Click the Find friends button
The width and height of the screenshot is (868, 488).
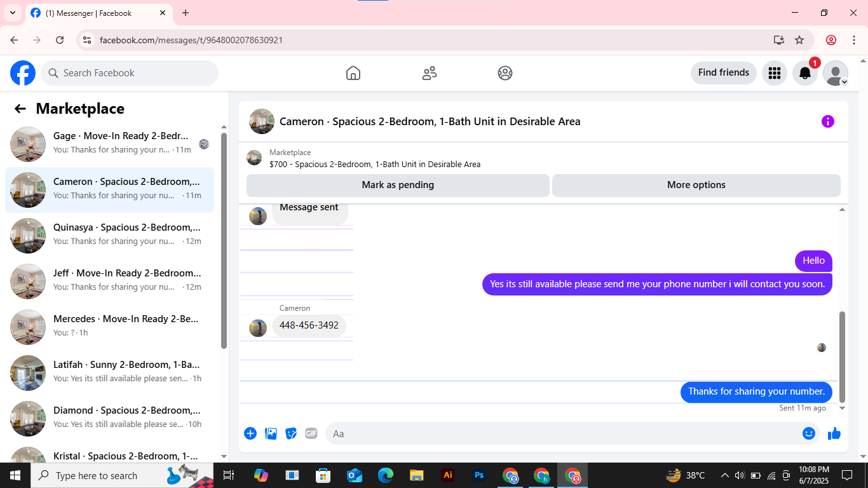[x=724, y=73]
